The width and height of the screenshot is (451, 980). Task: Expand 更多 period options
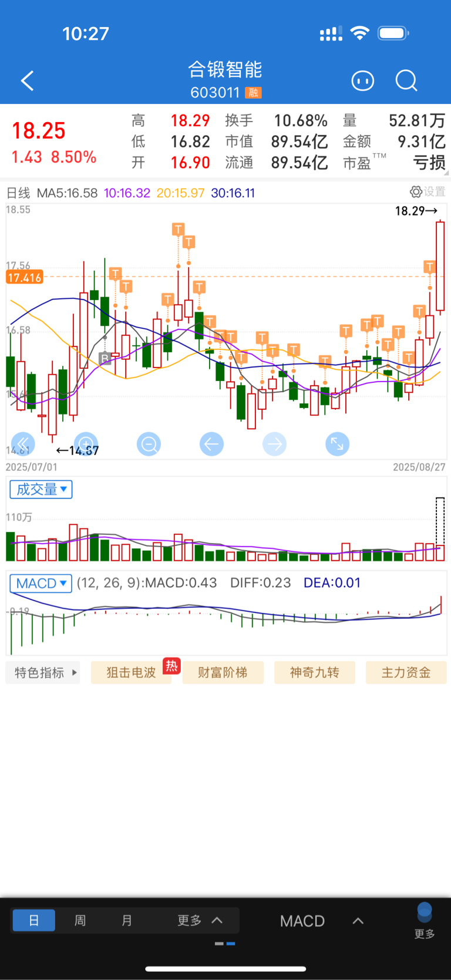[200, 920]
